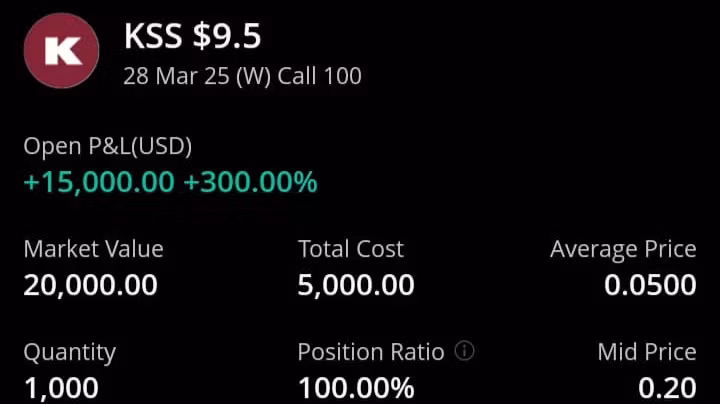
Task: Select the 0.0500 average price value
Action: 650,285
